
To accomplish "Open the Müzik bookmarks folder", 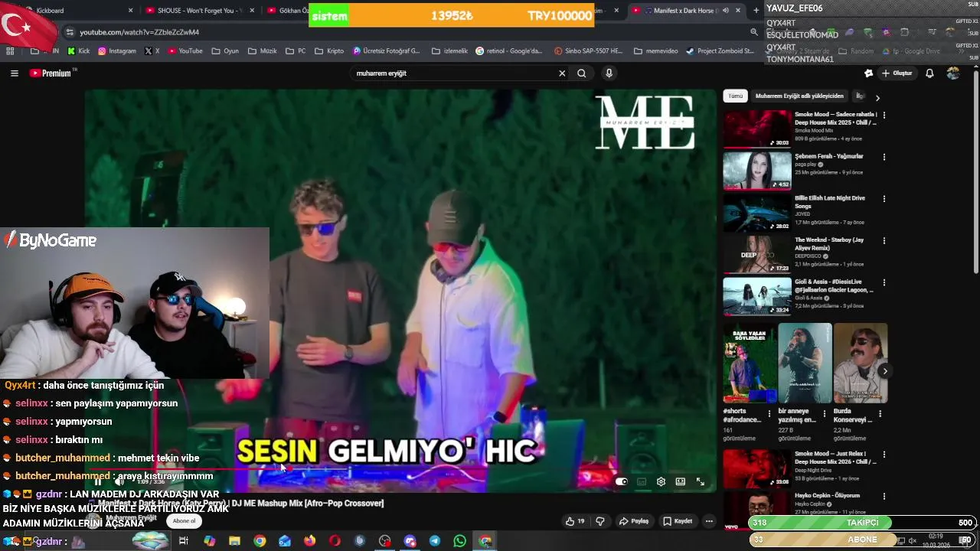I will [263, 51].
